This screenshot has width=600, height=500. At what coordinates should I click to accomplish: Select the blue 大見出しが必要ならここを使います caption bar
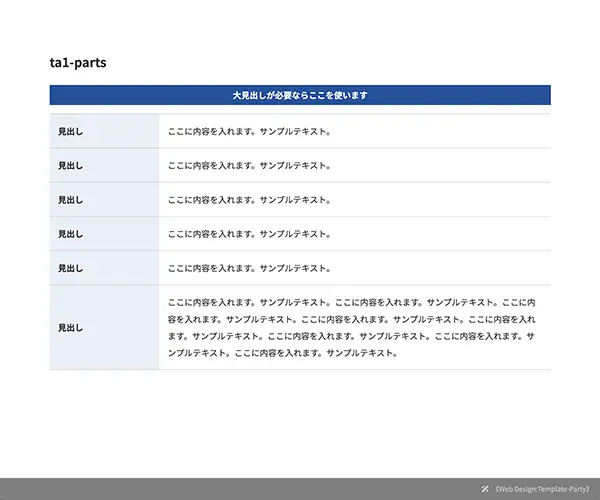300,95
